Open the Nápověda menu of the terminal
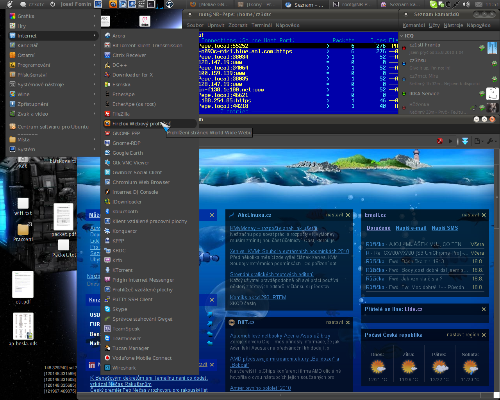 287,25
